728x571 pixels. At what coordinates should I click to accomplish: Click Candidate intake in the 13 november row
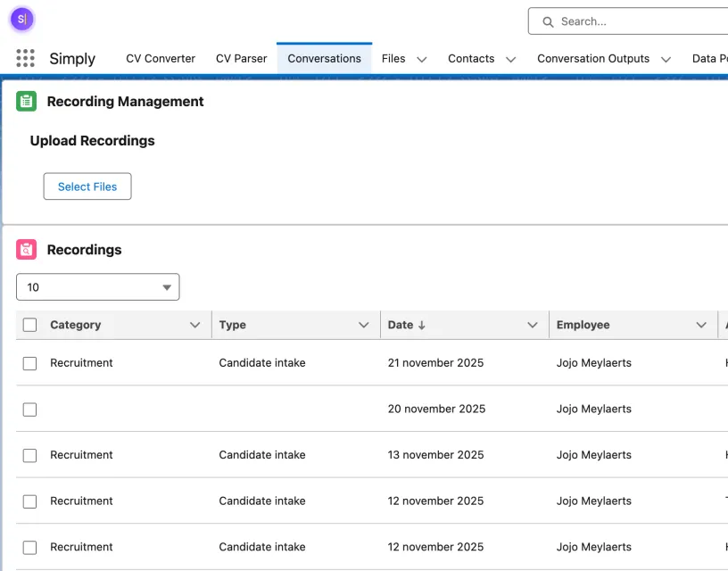[262, 454]
